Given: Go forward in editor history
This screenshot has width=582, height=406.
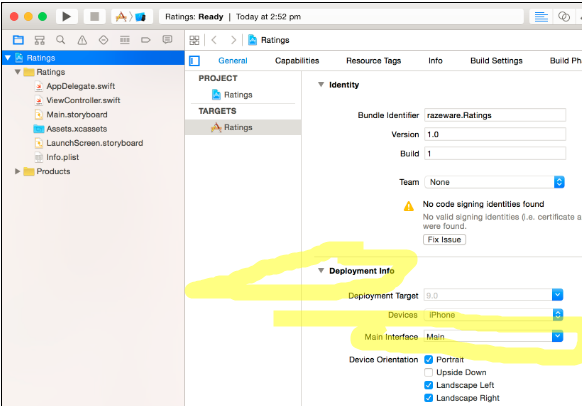Looking at the screenshot, I should point(233,40).
